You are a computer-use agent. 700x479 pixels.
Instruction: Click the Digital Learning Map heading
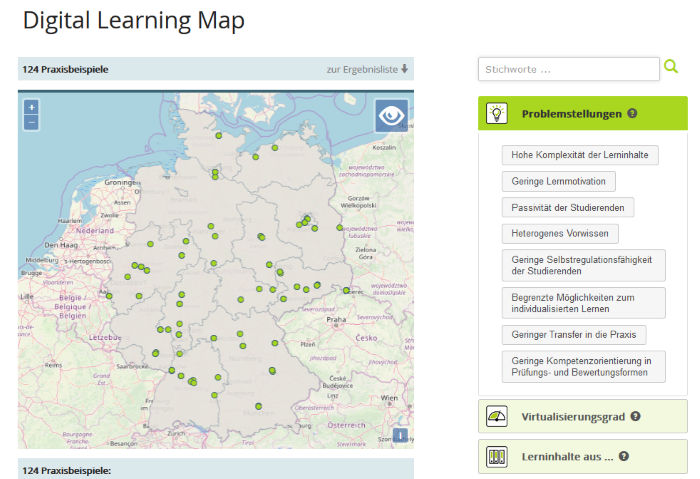tap(133, 21)
